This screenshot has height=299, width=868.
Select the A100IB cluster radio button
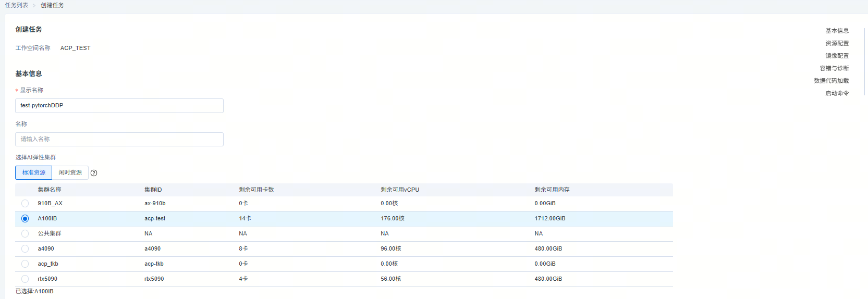point(25,219)
